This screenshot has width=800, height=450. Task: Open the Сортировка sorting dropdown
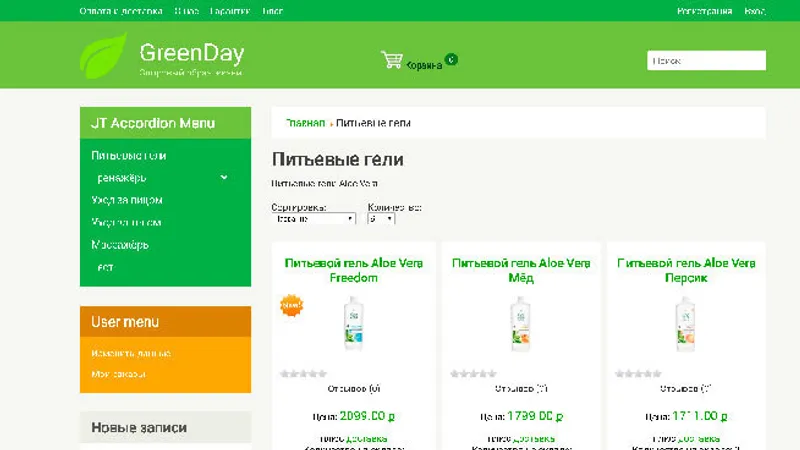314,219
